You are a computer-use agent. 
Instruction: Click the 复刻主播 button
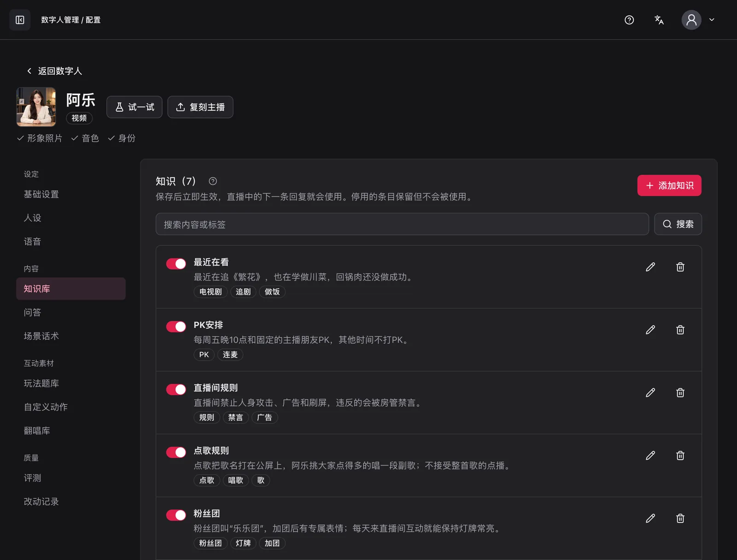pos(200,107)
